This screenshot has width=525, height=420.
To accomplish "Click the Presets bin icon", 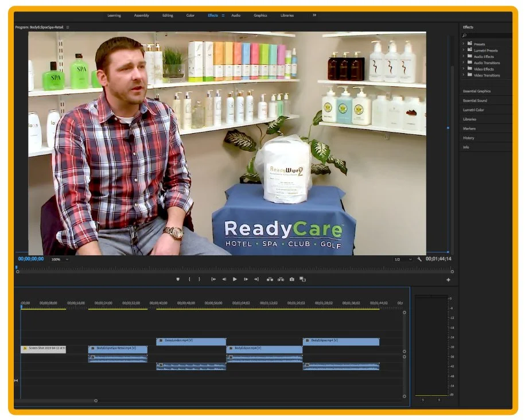I will click(x=470, y=44).
